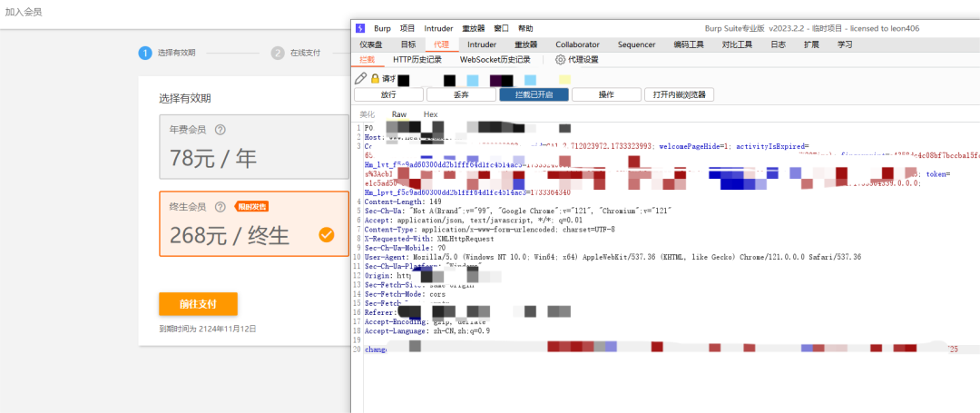Open proxy settings via the gear icon
Viewport: 980px width, 413px height.
[x=561, y=60]
